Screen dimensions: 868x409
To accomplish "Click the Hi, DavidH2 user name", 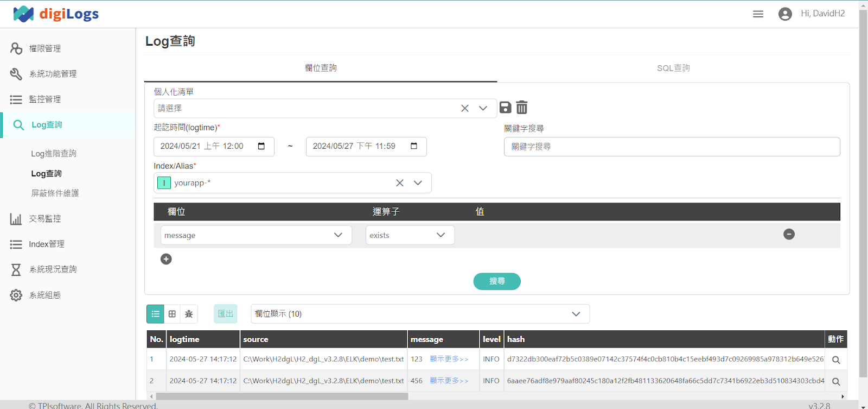I will click(822, 14).
